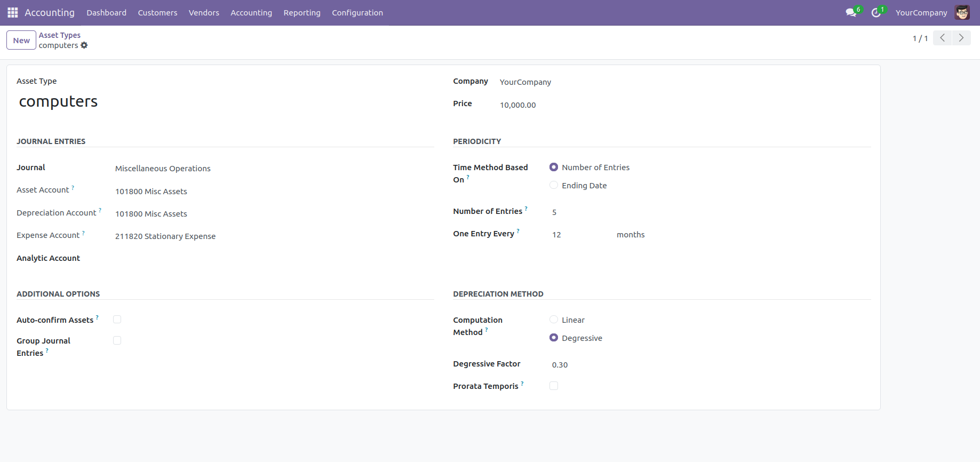This screenshot has width=980, height=462.
Task: Go to next record arrow
Action: pyautogui.click(x=961, y=38)
